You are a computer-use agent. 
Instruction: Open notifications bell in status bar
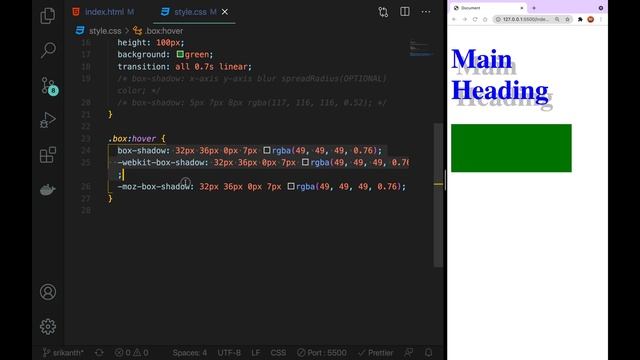coord(428,352)
